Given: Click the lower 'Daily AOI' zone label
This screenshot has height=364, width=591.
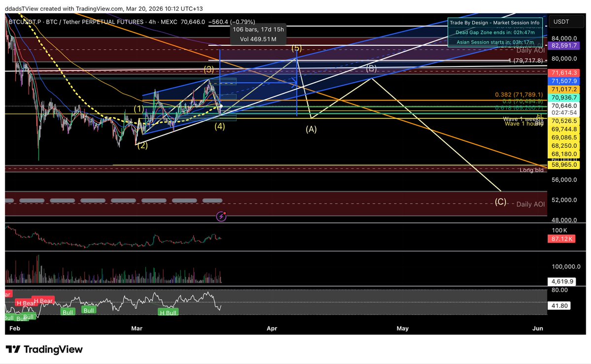Looking at the screenshot, I should pos(530,204).
